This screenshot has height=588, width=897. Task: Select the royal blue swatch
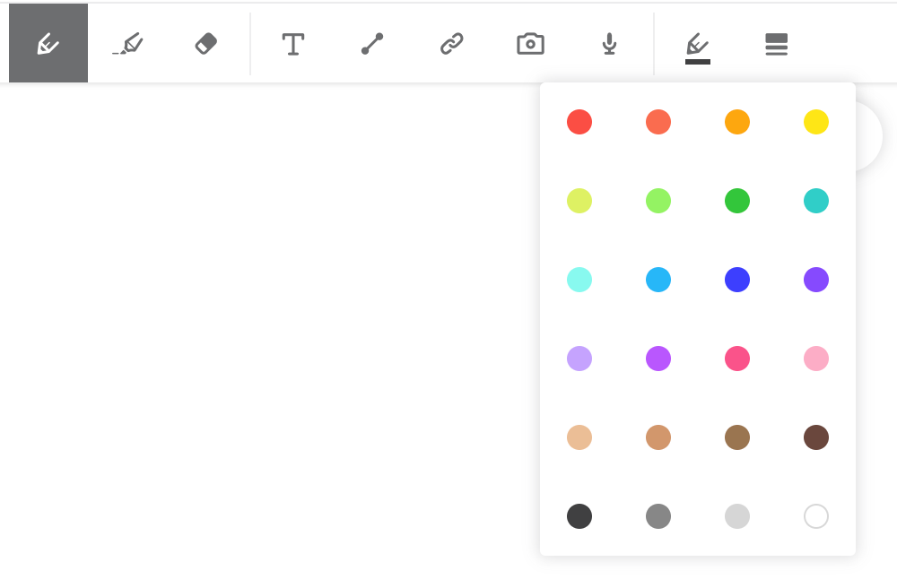tap(737, 280)
